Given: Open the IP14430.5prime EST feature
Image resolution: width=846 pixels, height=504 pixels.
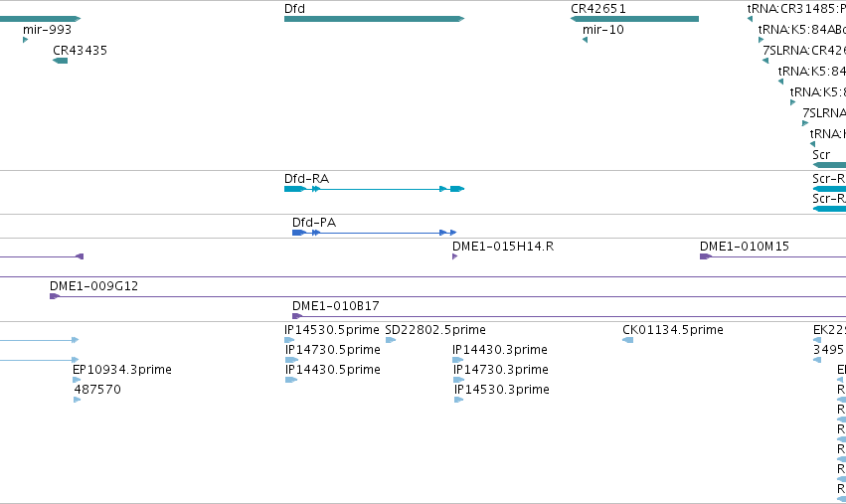Looking at the screenshot, I should (291, 380).
